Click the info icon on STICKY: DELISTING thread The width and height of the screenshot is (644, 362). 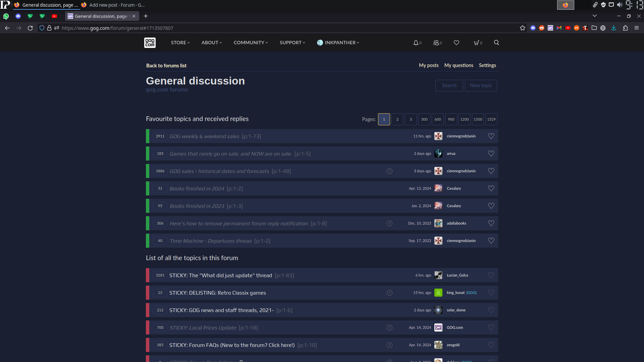389,293
